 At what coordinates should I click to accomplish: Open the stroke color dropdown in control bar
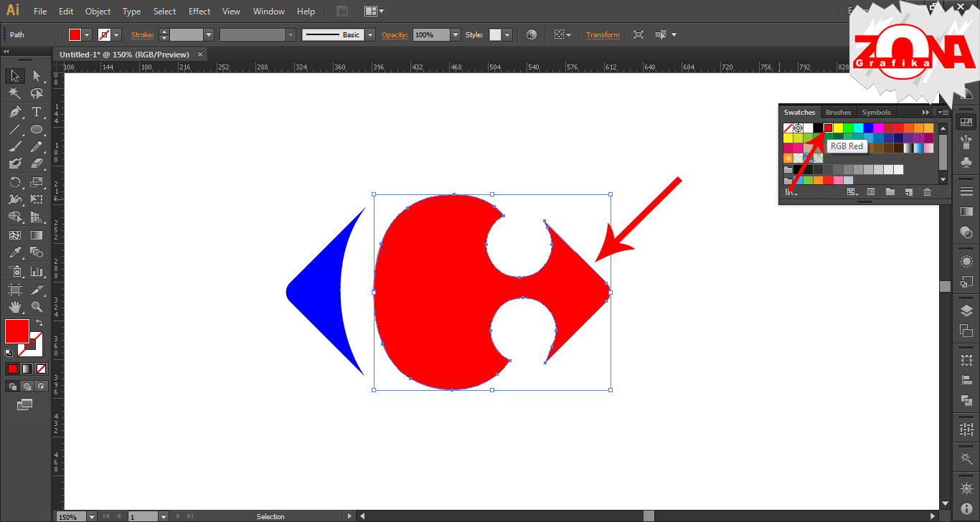tap(117, 34)
